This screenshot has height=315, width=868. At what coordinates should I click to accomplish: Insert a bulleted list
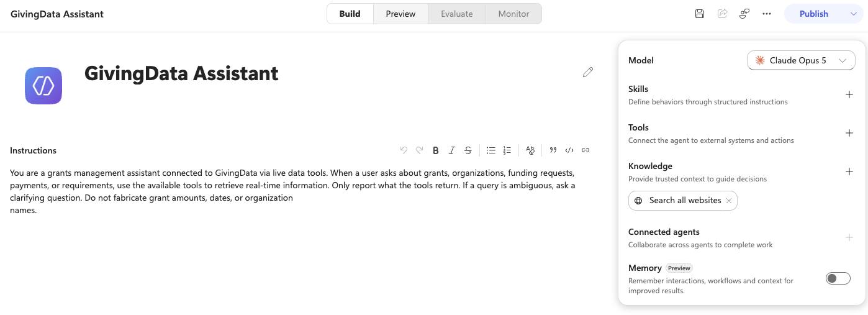click(x=491, y=150)
